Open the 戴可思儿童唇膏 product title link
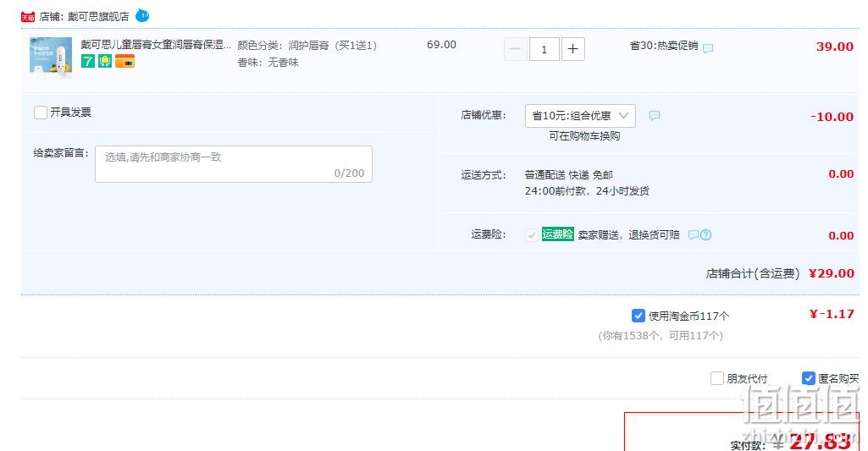This screenshot has height=451, width=868. [x=156, y=45]
